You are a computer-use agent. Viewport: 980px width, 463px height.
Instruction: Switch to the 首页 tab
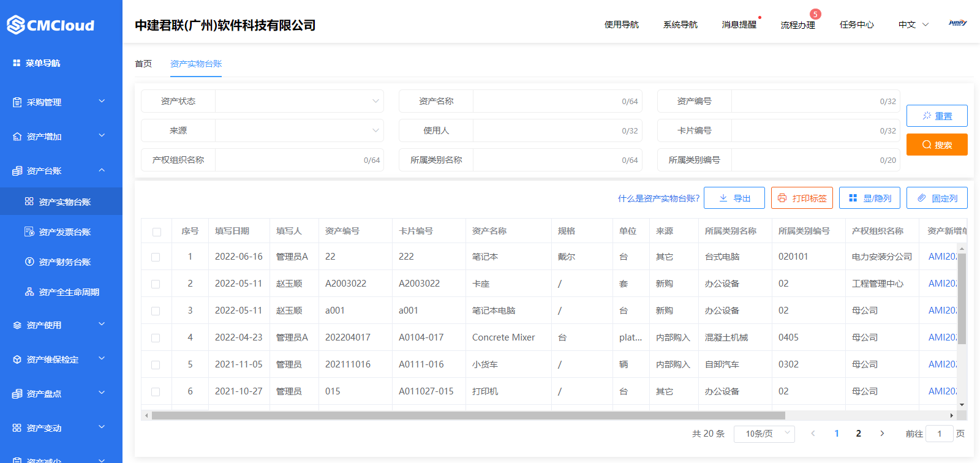coord(143,64)
